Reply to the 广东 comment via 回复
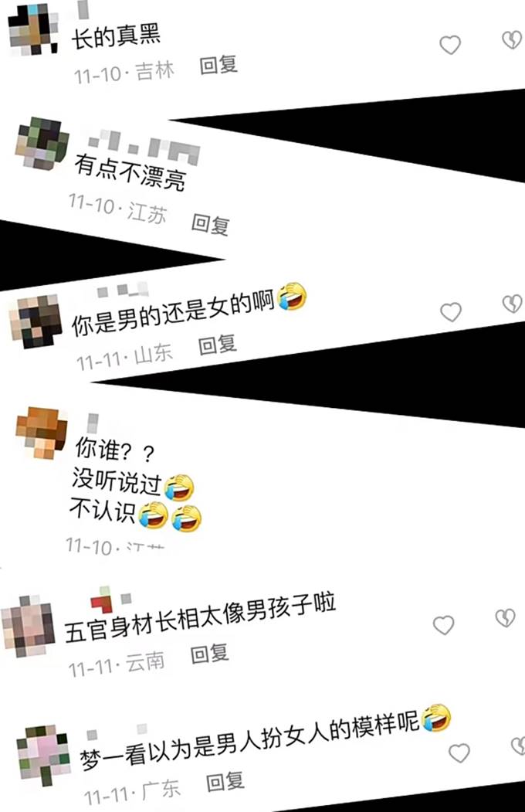 (225, 781)
